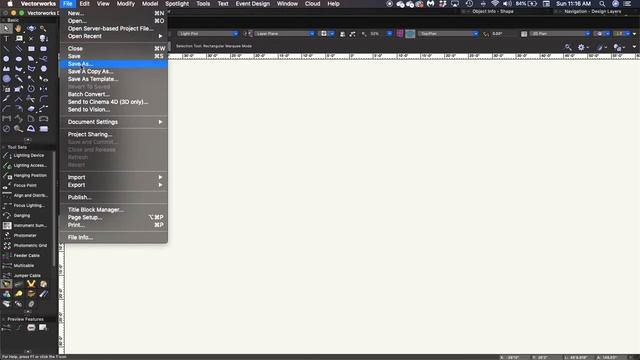This screenshot has height=360, width=640.
Task: Open the Spotlight menu
Action: (x=177, y=4)
